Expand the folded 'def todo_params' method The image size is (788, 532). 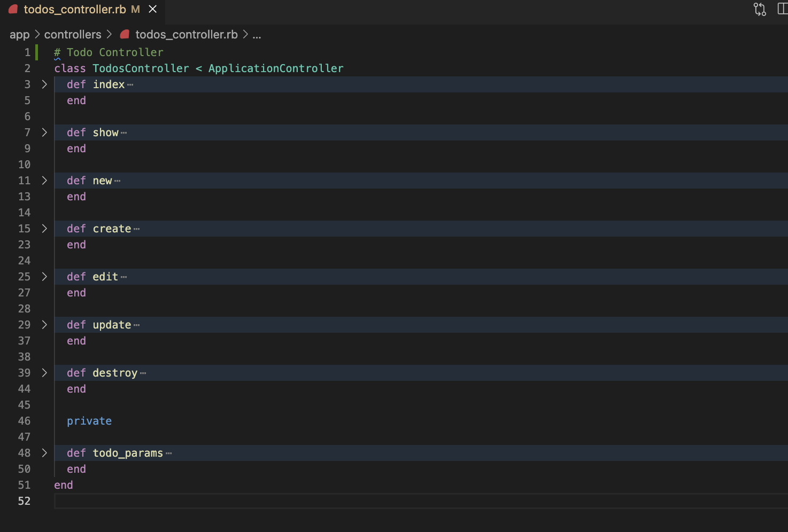click(44, 453)
